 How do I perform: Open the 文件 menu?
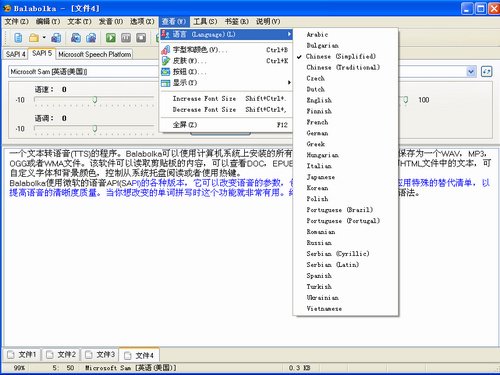click(16, 22)
